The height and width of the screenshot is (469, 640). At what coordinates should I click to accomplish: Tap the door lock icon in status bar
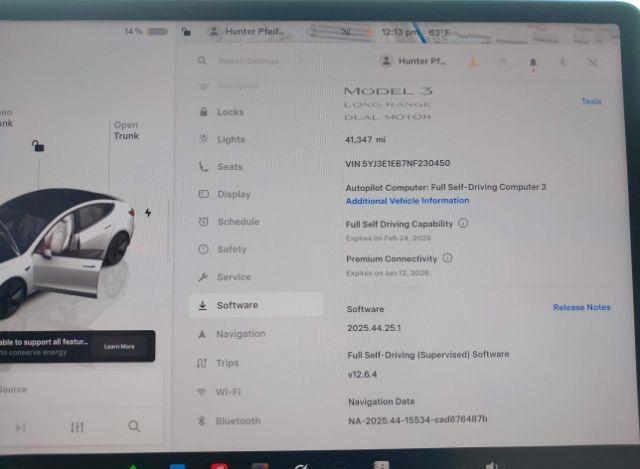(x=186, y=31)
